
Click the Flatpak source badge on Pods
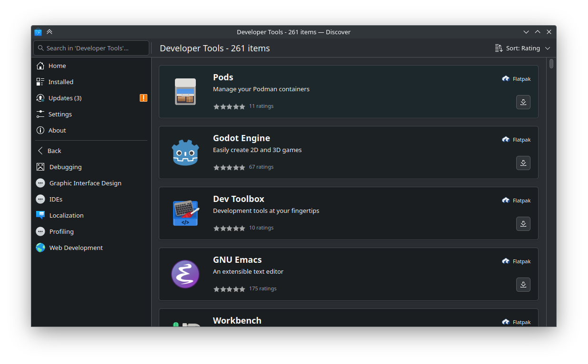tap(516, 79)
